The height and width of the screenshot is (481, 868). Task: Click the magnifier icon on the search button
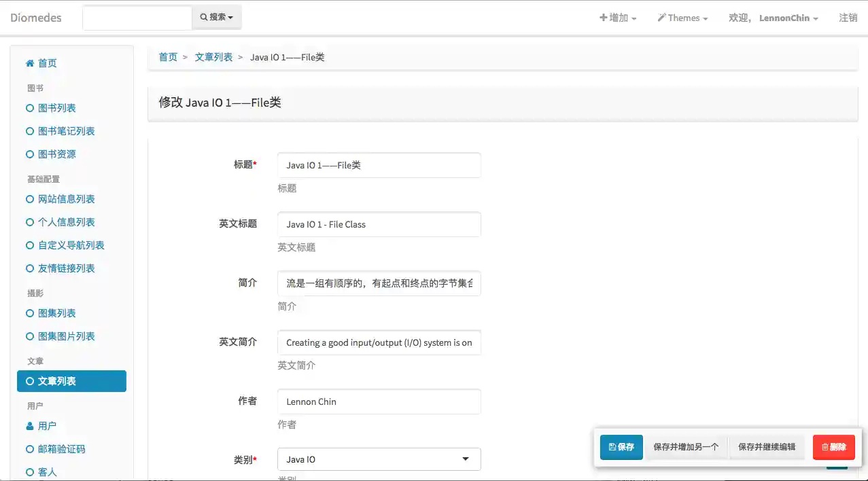point(205,16)
